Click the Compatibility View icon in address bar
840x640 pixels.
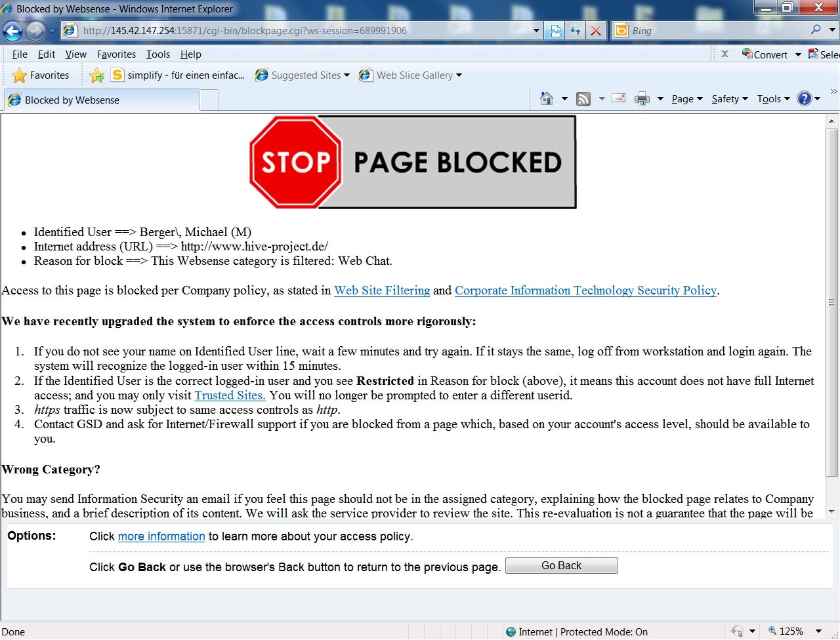[x=556, y=31]
